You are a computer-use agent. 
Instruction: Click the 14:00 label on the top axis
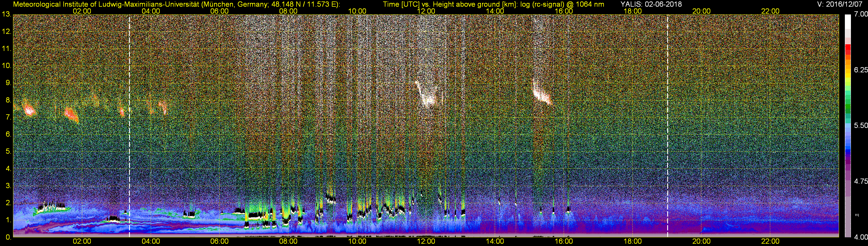[495, 11]
